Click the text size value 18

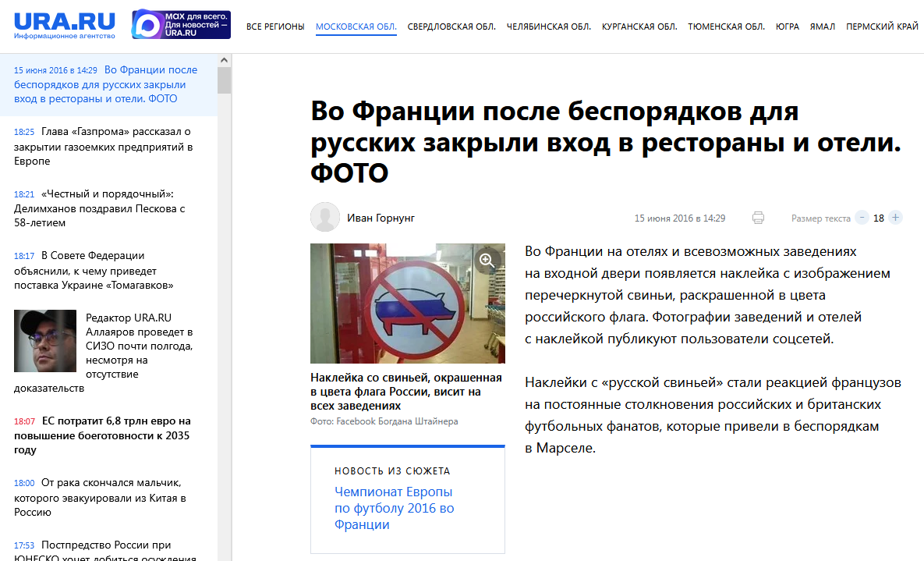pos(879,218)
